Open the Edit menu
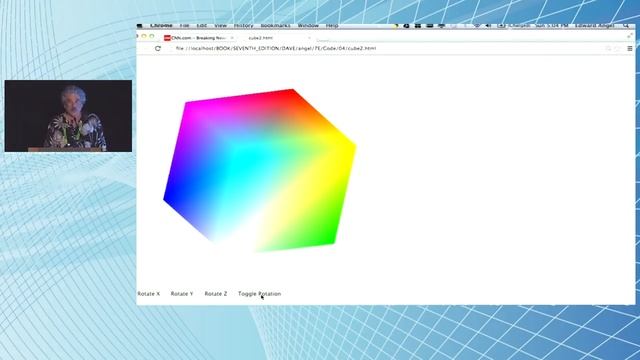640x360 pixels. [202, 25]
